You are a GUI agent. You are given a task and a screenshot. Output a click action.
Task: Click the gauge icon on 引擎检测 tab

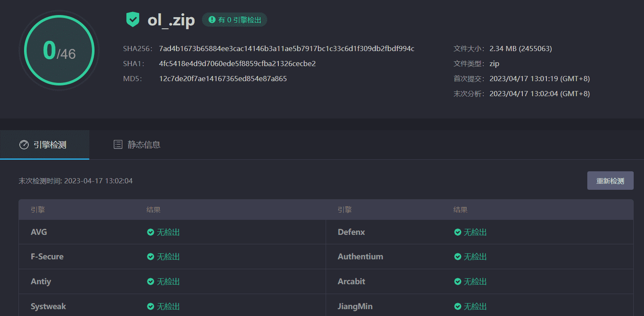point(24,145)
